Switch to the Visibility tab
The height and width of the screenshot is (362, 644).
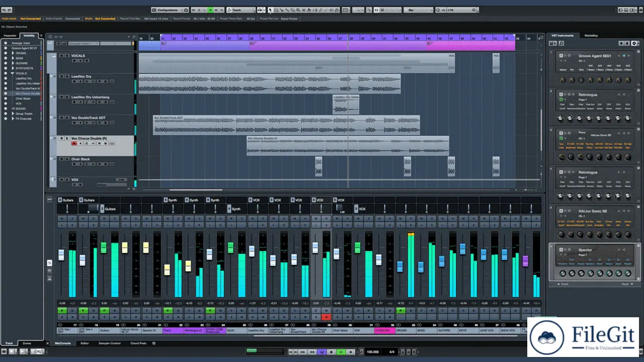pyautogui.click(x=29, y=36)
